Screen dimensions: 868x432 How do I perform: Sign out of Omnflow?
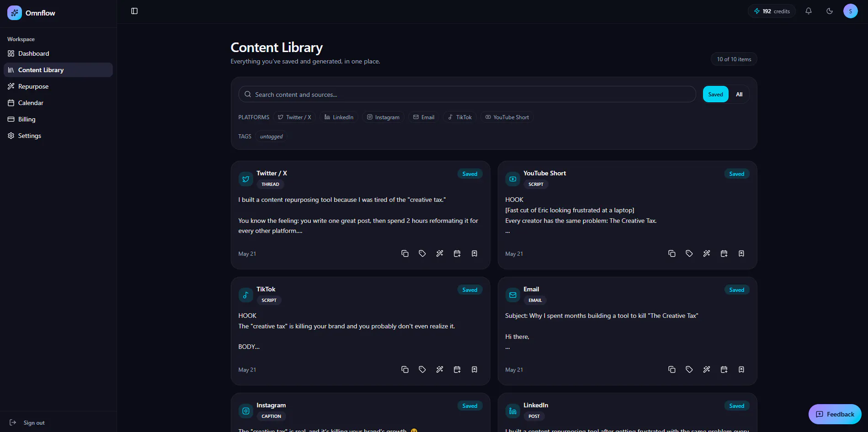[27, 423]
